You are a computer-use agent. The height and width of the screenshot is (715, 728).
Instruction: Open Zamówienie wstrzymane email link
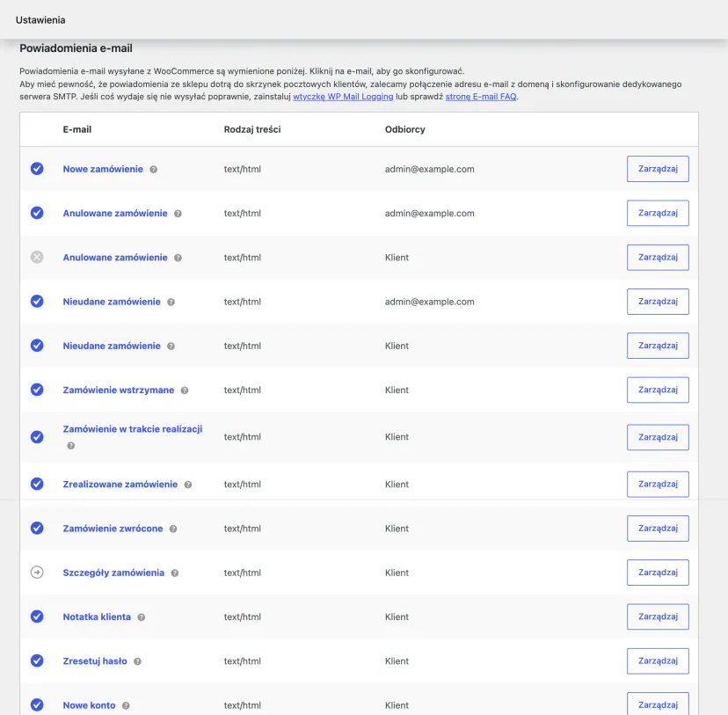click(119, 390)
